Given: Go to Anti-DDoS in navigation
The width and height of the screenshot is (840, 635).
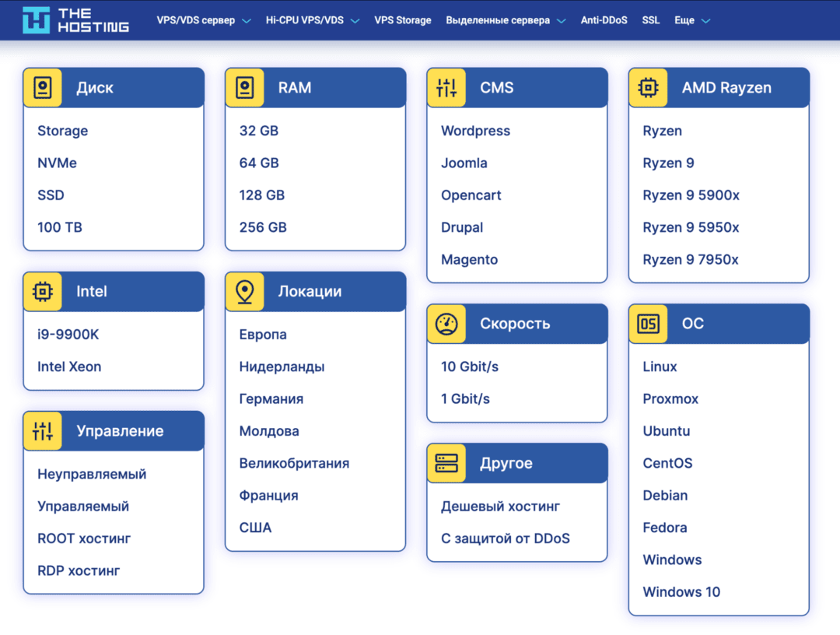Looking at the screenshot, I should (604, 20).
